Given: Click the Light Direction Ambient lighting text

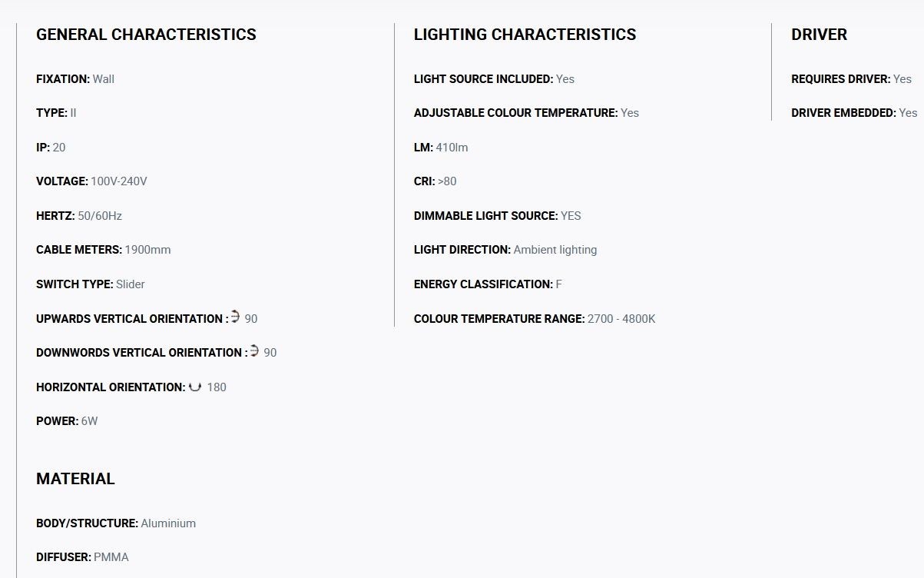Looking at the screenshot, I should pos(555,250).
